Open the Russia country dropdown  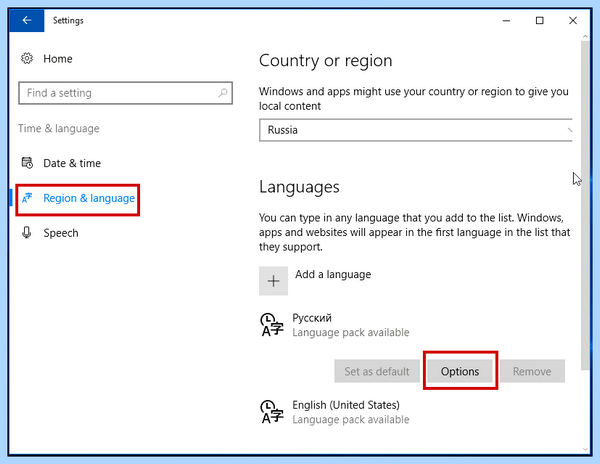click(x=416, y=130)
